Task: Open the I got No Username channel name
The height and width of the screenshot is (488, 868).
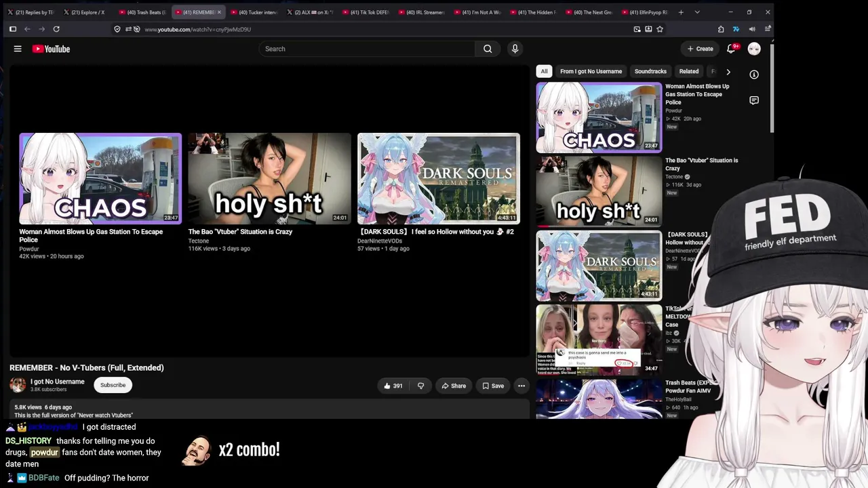Action: (x=58, y=382)
